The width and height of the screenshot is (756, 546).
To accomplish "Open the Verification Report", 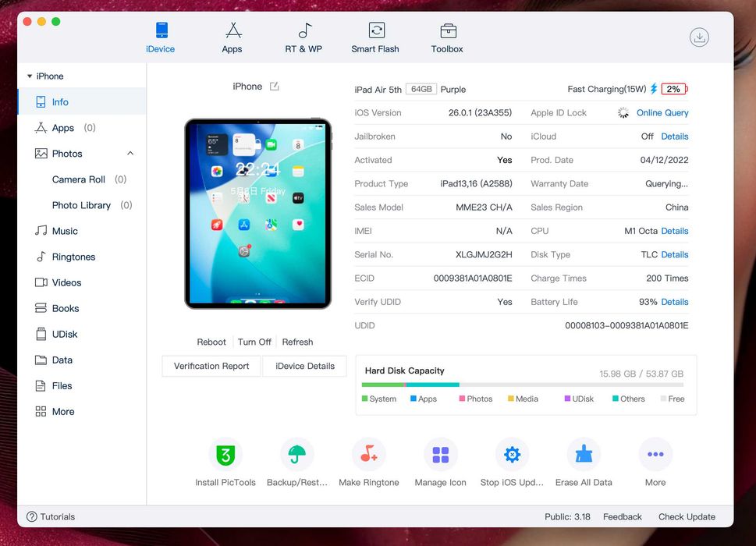I will [211, 366].
